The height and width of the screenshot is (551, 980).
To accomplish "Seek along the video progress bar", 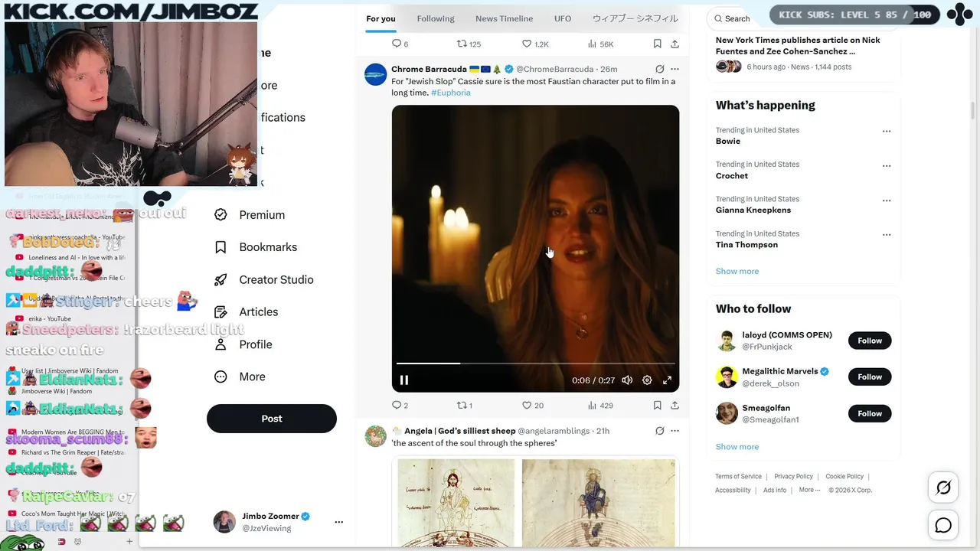I will coord(535,364).
